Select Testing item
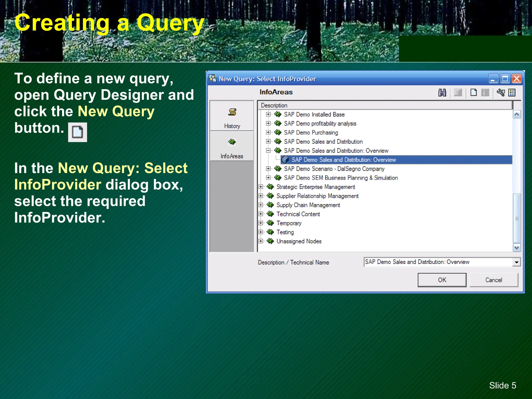 (285, 232)
